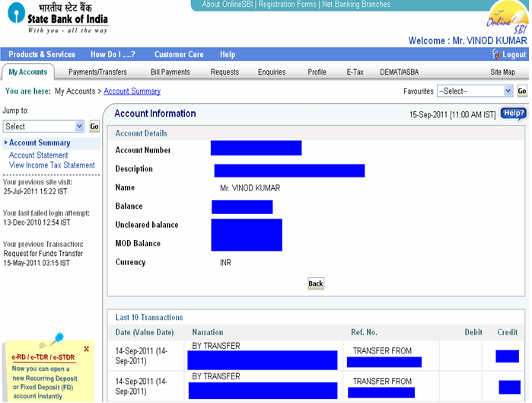Click the Name value Mr. VINOD KUMAR
The image size is (532, 403).
point(250,187)
